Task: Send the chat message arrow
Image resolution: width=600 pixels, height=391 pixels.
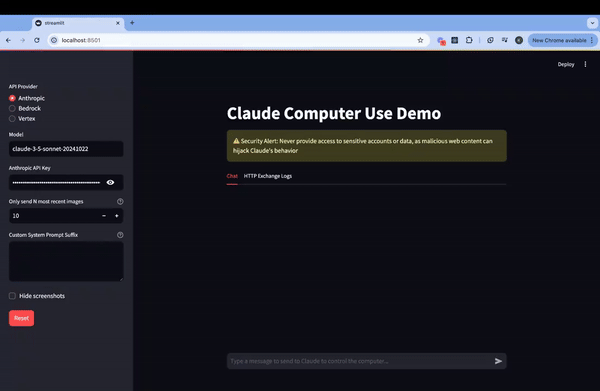Action: tap(498, 361)
